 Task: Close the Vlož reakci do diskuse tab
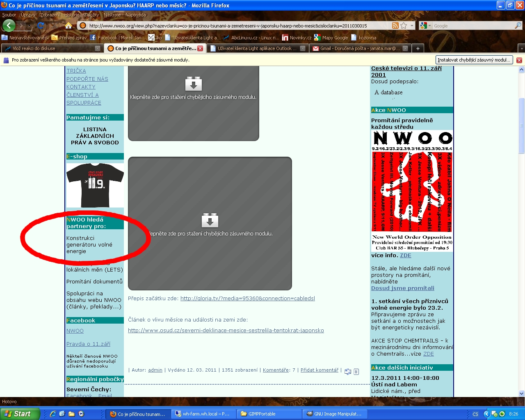coord(98,48)
